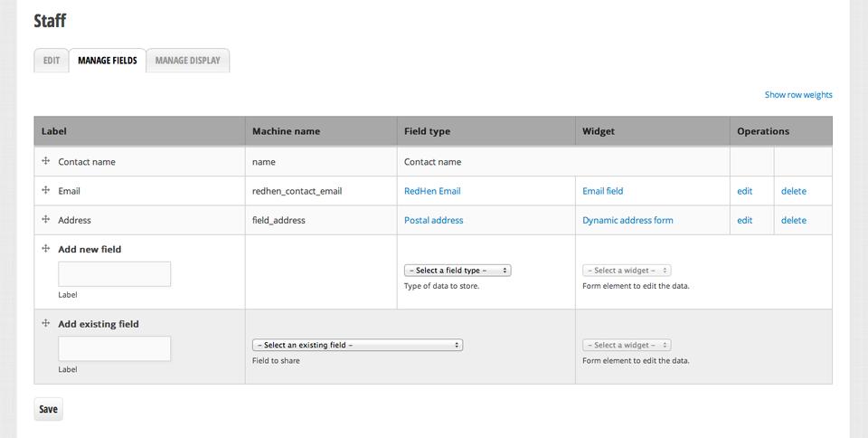868x438 pixels.
Task: Open the widget dropdown in Add existing field row
Action: (627, 345)
